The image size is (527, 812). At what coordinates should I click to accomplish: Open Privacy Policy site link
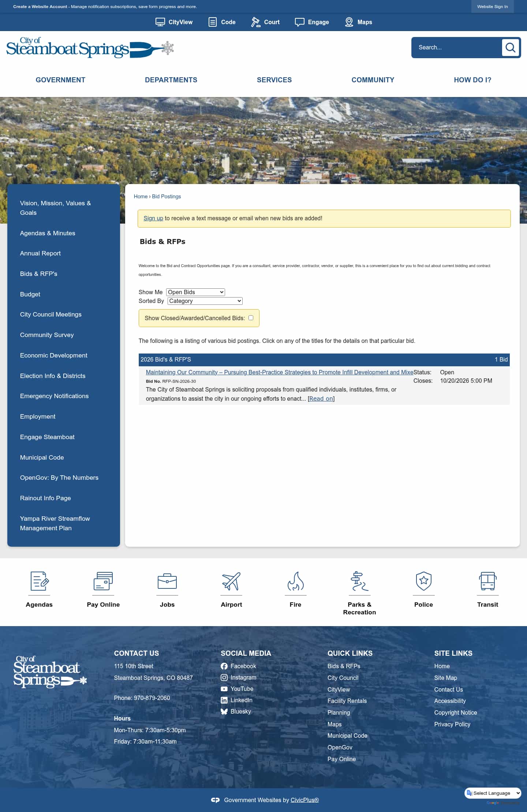(x=452, y=724)
